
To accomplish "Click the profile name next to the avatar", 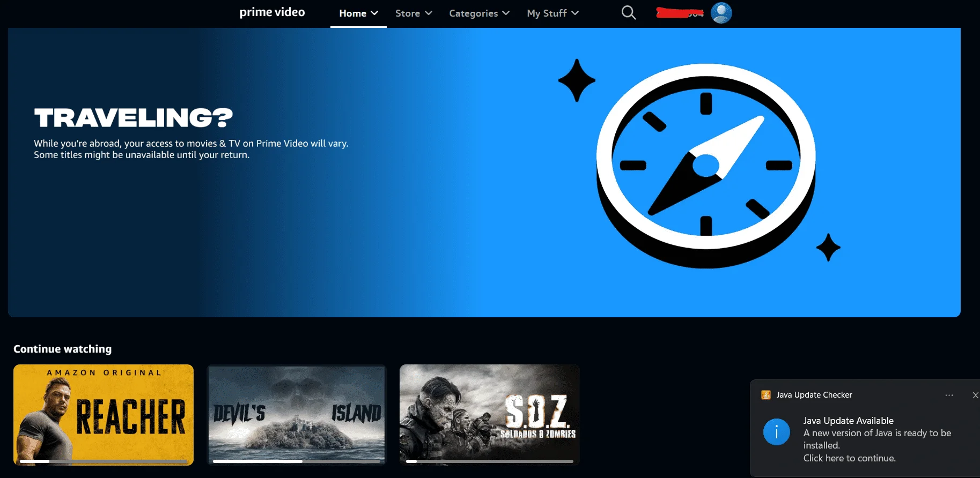I will tap(680, 13).
